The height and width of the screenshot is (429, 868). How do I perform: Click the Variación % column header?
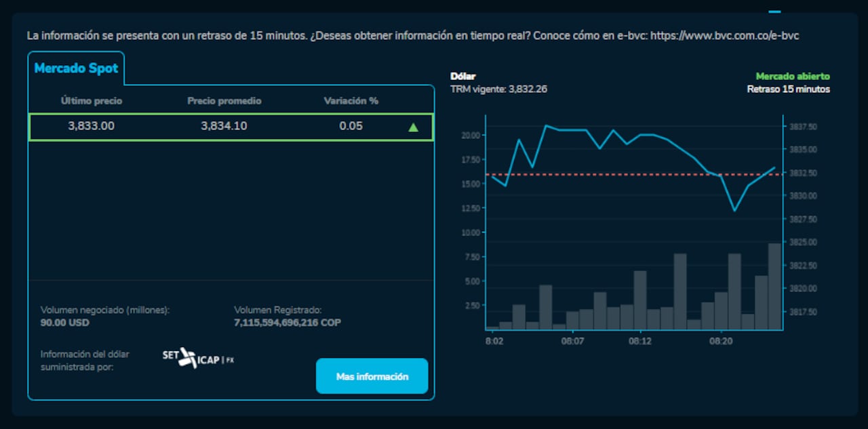coord(351,101)
